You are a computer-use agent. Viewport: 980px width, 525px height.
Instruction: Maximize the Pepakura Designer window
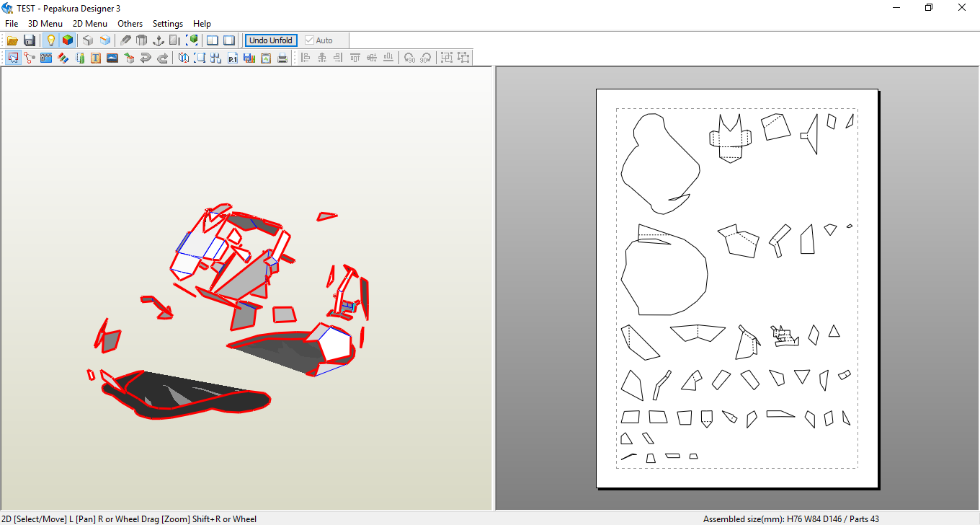pos(929,8)
